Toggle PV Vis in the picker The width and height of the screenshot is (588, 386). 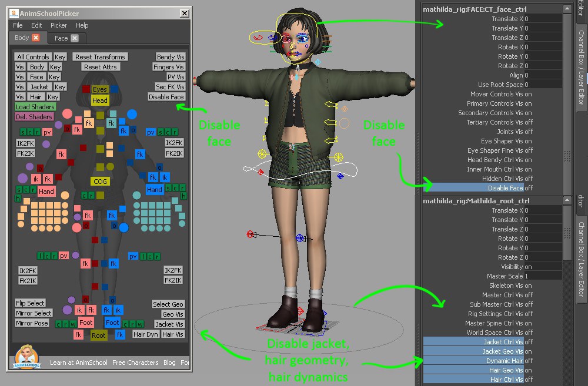176,77
